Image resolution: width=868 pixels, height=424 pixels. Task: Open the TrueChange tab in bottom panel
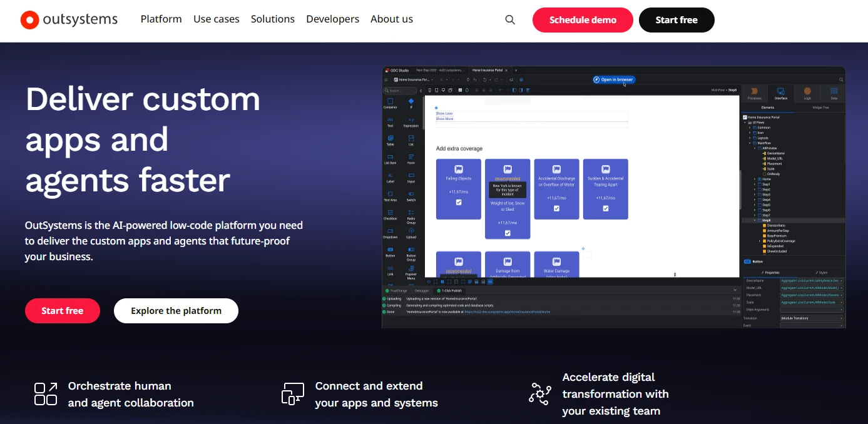(396, 291)
